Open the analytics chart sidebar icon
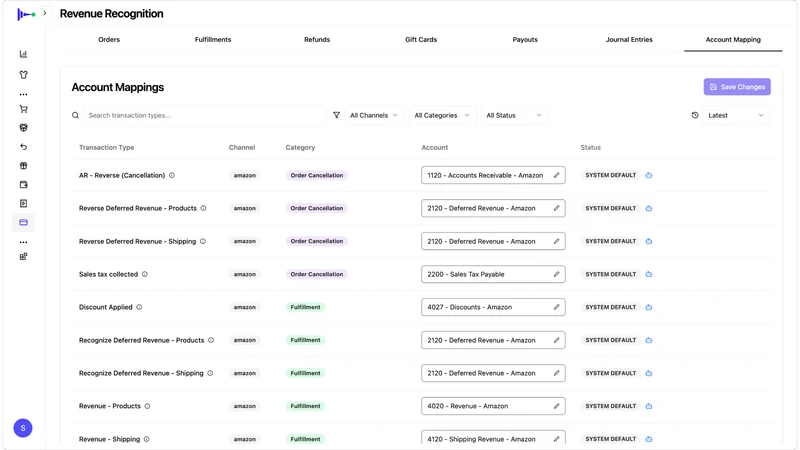This screenshot has height=450, width=800. pos(23,54)
